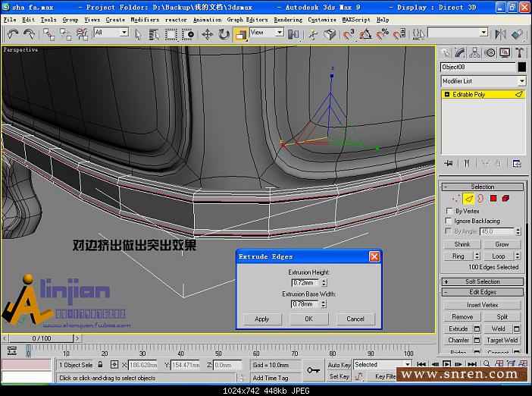Open the Rendering menu
Image resolution: width=532 pixels, height=396 pixels.
pos(287,20)
